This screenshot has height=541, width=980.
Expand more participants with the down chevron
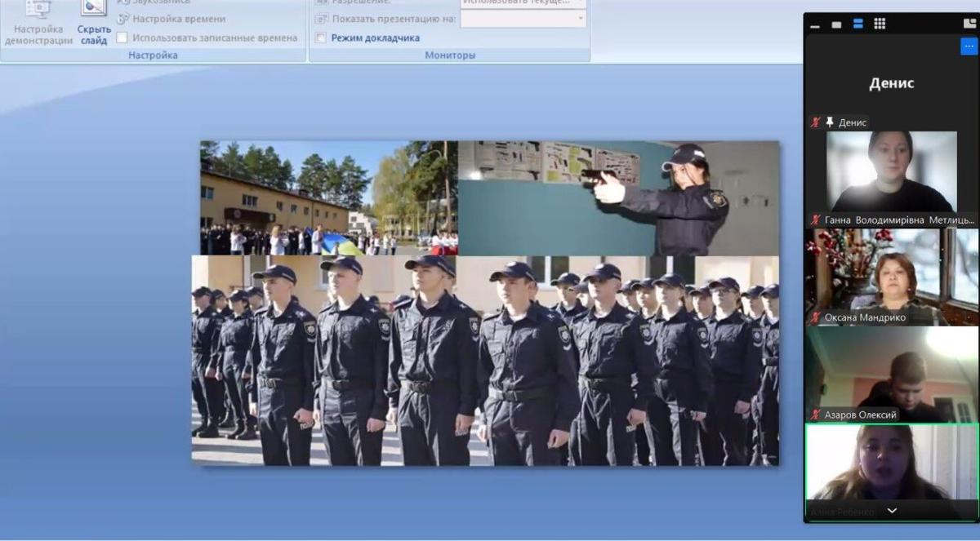click(x=892, y=511)
